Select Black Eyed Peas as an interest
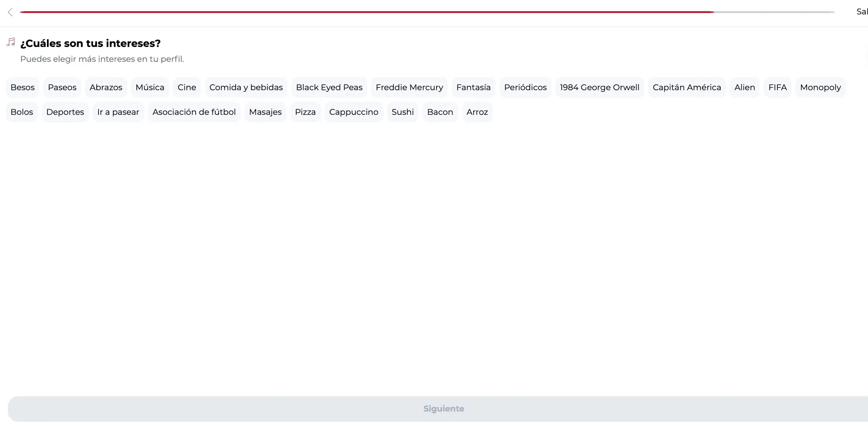The height and width of the screenshot is (425, 868). click(329, 87)
